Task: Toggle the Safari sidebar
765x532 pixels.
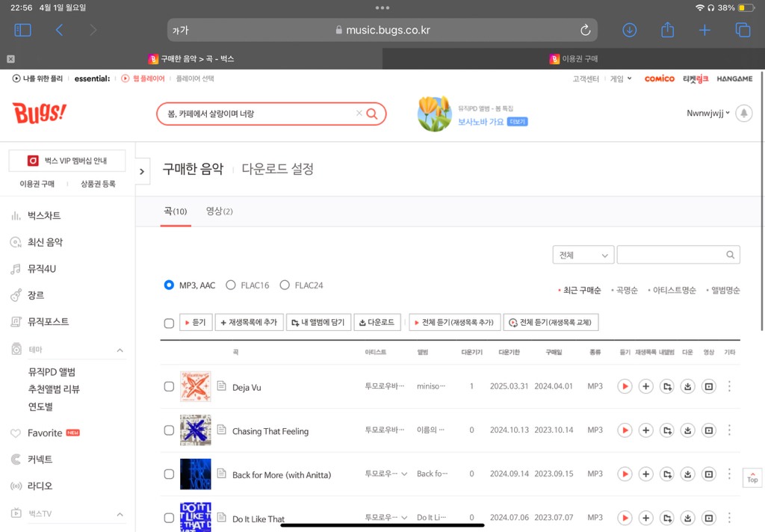Action: coord(23,30)
